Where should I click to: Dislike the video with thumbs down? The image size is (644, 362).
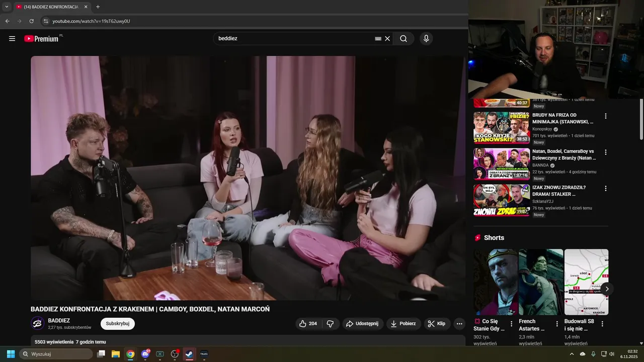click(x=331, y=324)
